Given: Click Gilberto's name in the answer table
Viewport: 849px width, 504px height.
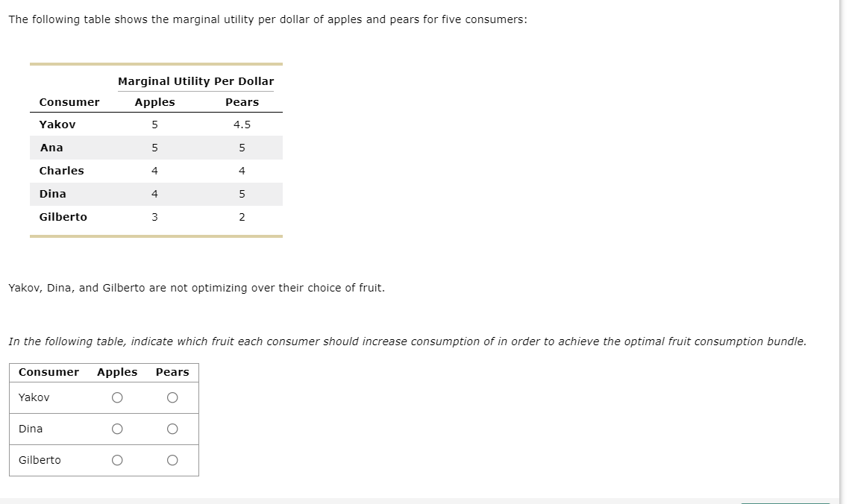Looking at the screenshot, I should coord(40,460).
